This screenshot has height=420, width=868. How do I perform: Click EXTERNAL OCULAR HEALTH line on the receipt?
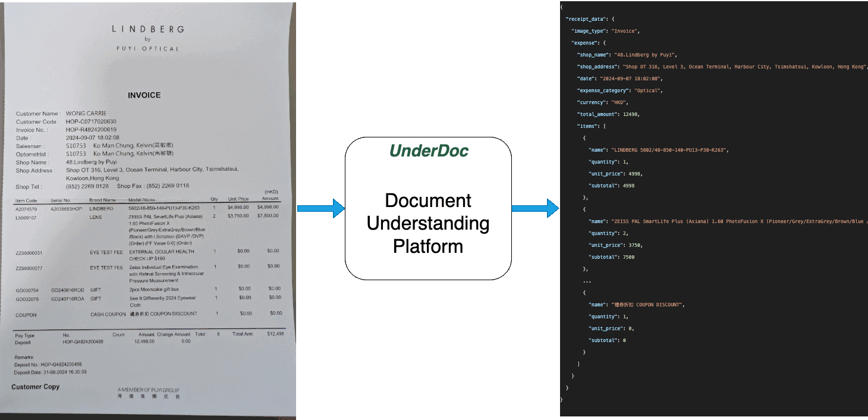click(x=162, y=252)
